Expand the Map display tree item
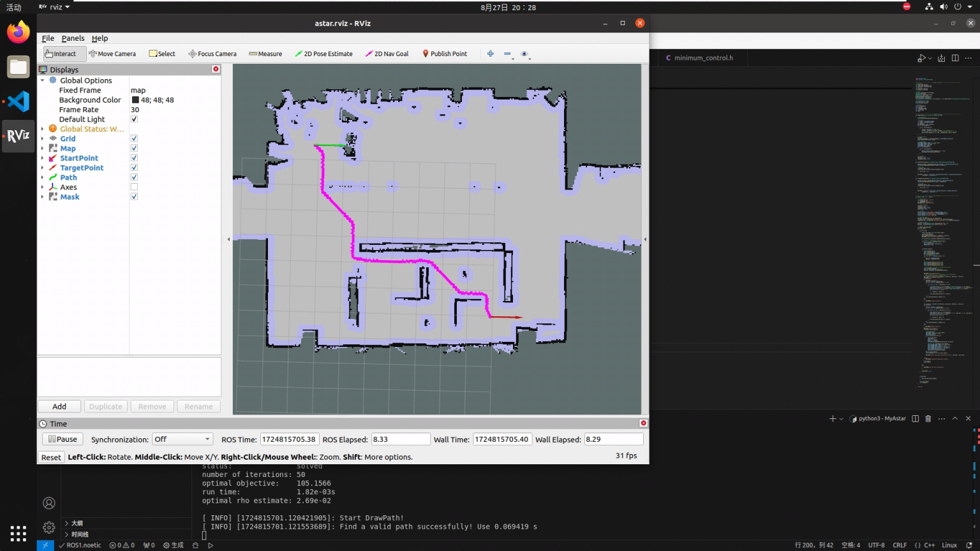 (x=43, y=149)
